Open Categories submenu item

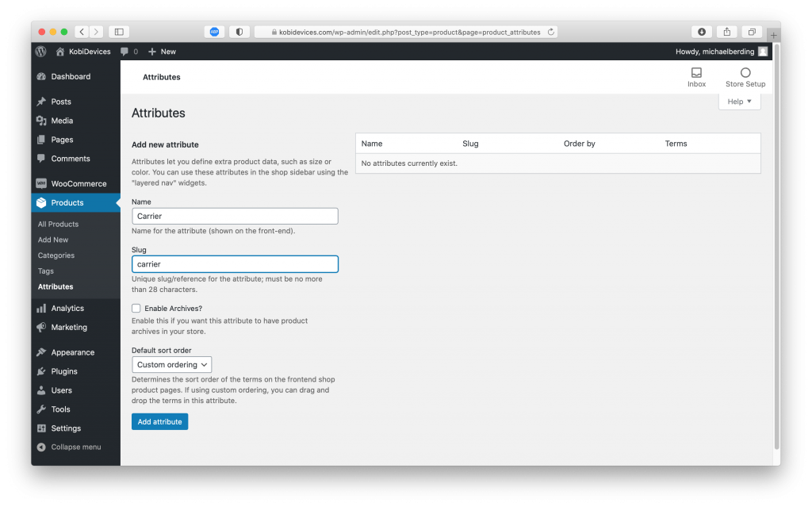tap(56, 255)
